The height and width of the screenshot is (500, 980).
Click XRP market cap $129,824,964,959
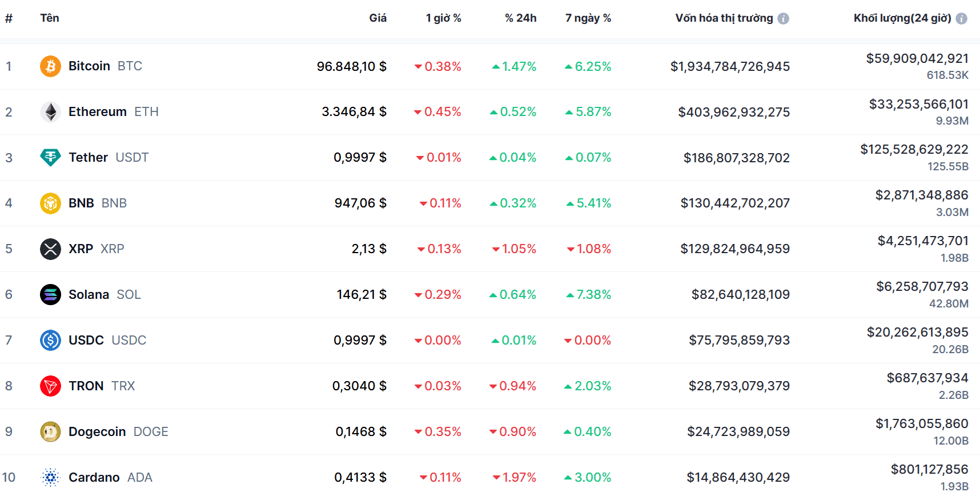tap(735, 249)
